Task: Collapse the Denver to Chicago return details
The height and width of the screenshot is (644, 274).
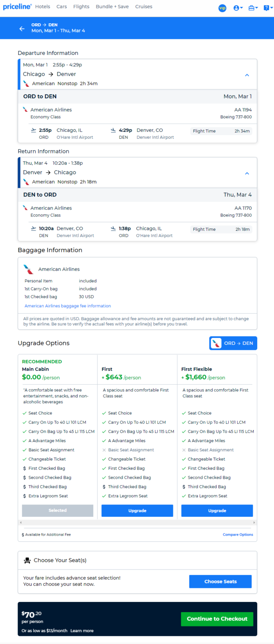Action: [x=247, y=173]
